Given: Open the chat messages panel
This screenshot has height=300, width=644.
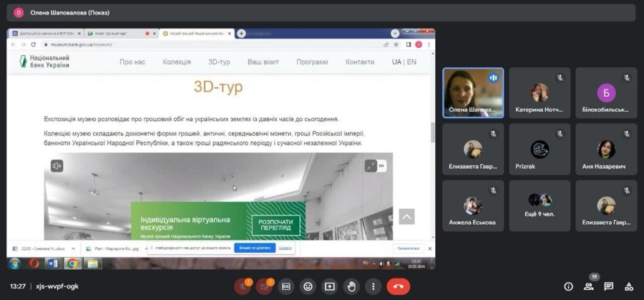Looking at the screenshot, I should [609, 287].
